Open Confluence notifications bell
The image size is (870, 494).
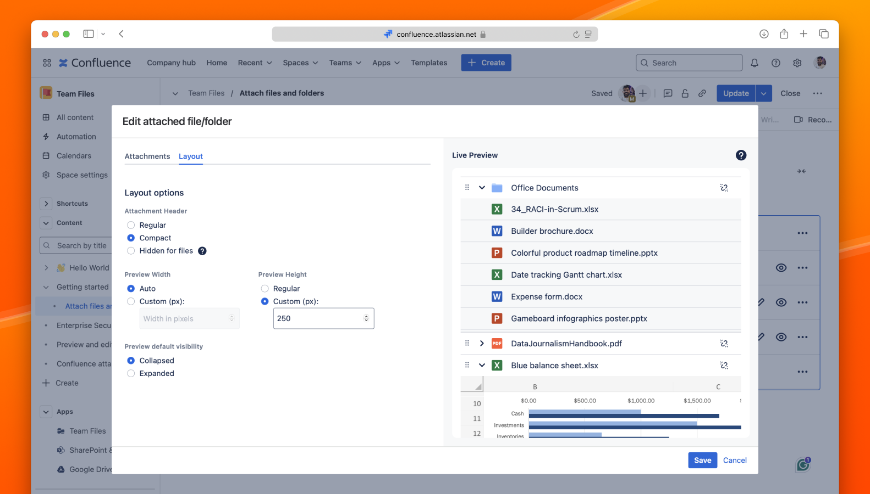point(754,63)
